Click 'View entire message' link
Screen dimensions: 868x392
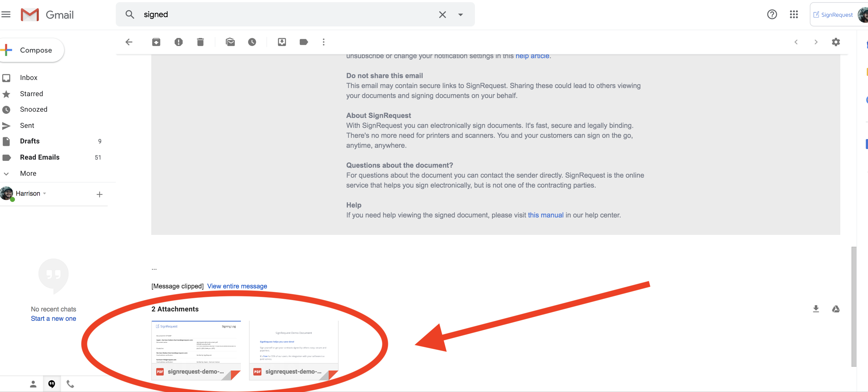click(237, 286)
